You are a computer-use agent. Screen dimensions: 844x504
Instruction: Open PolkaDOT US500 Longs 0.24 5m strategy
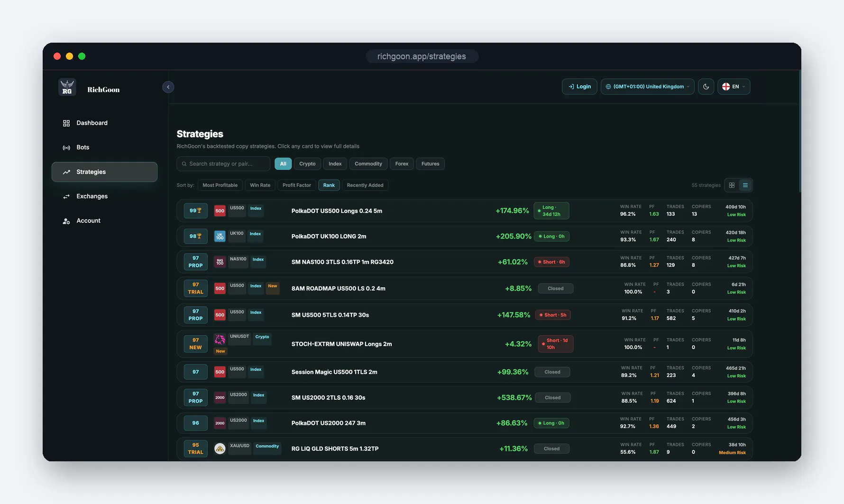pyautogui.click(x=465, y=211)
